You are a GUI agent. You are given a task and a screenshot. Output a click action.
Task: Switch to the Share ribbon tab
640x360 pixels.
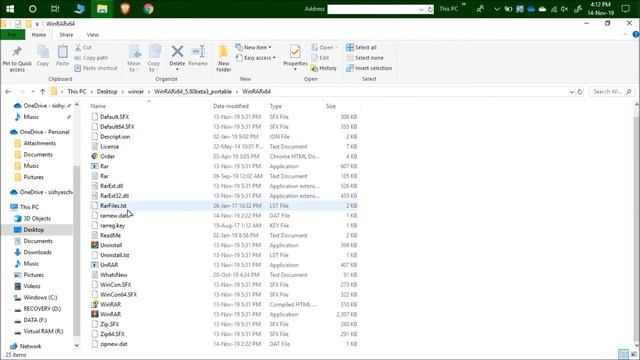(66, 35)
